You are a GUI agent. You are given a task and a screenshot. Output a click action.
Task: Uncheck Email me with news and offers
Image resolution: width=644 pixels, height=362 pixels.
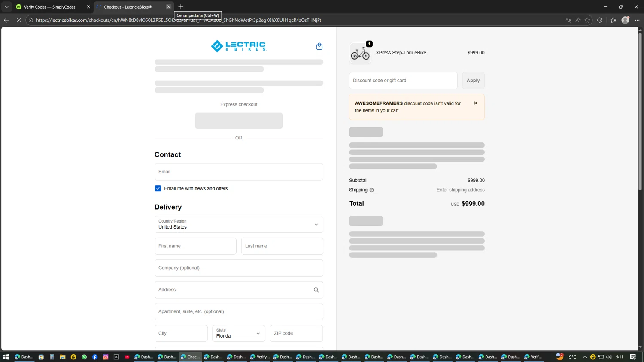[158, 188]
